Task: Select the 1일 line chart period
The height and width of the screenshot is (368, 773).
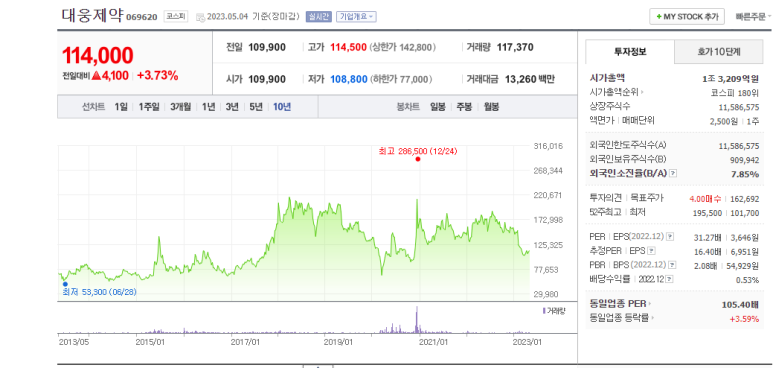Action: 121,107
